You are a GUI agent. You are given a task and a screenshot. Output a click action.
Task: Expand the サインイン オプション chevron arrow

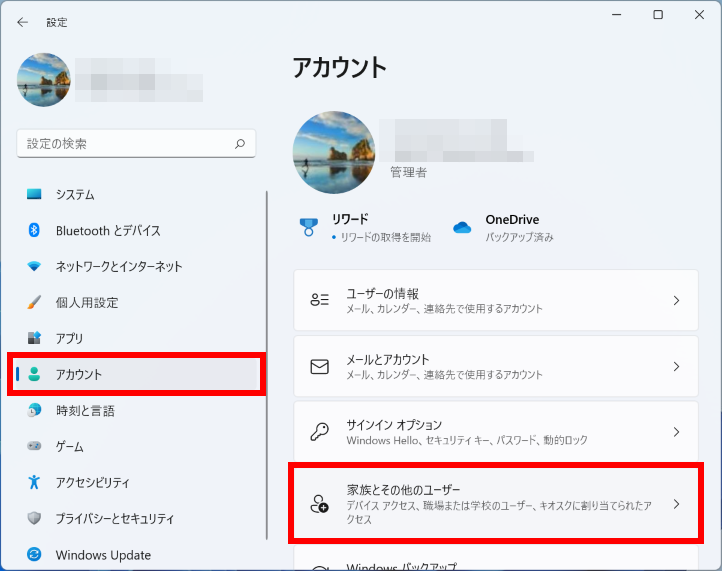click(676, 432)
